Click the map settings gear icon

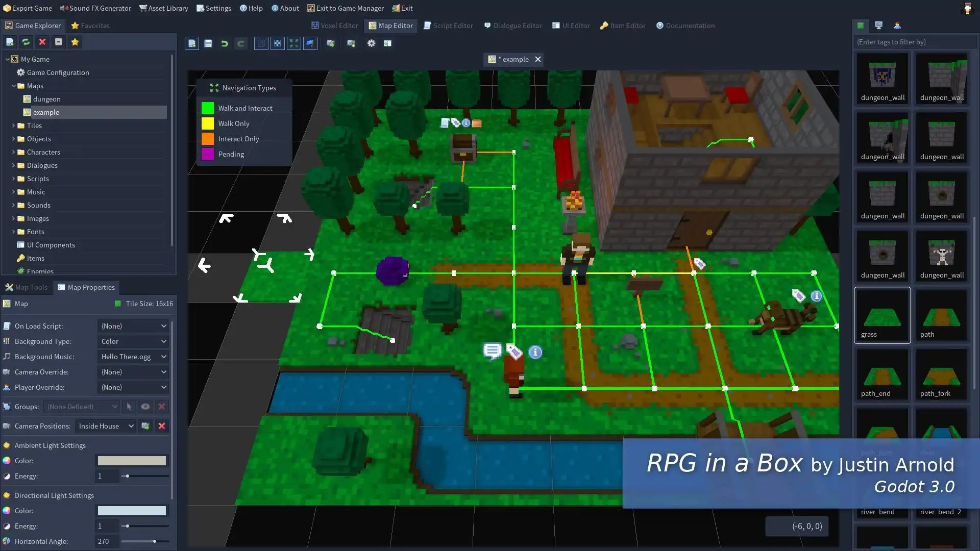[x=371, y=43]
